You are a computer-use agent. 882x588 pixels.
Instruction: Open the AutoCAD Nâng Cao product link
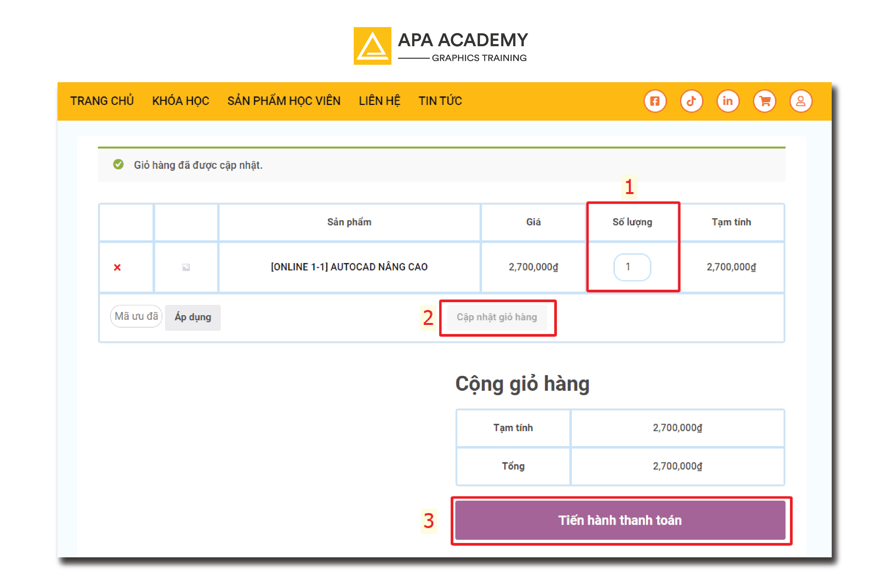click(x=349, y=267)
